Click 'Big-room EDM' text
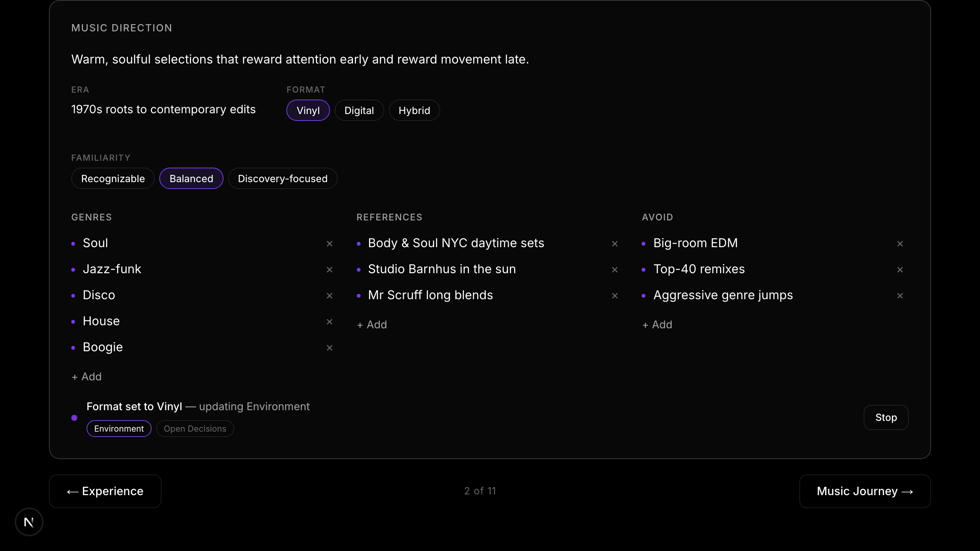980x551 pixels. pos(695,243)
